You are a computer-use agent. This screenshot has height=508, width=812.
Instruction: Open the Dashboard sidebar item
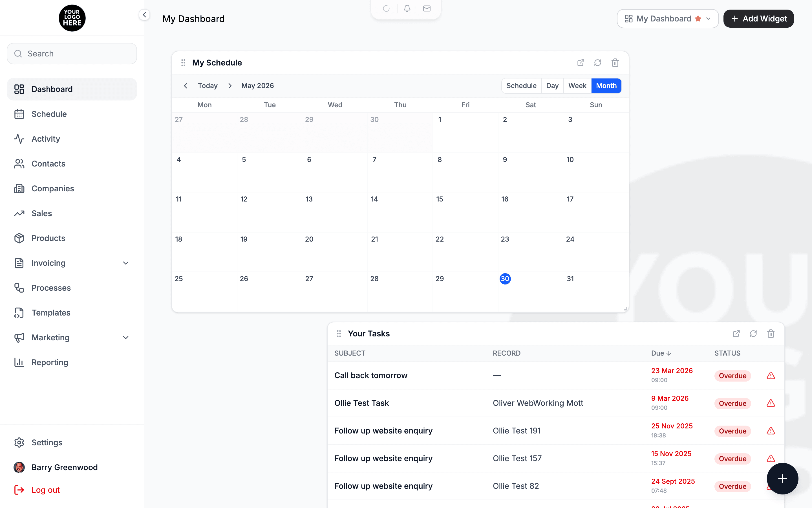[72, 89]
